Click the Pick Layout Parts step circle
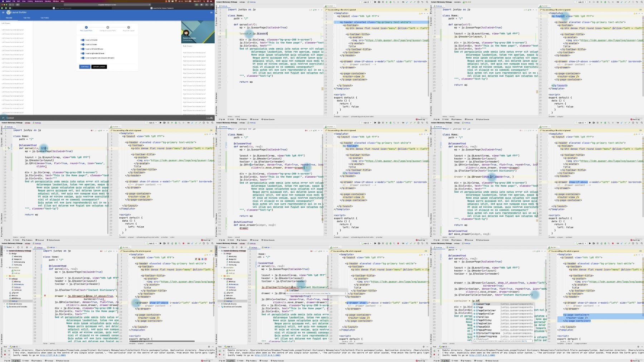The width and height of the screenshot is (644, 362). (x=86, y=27)
